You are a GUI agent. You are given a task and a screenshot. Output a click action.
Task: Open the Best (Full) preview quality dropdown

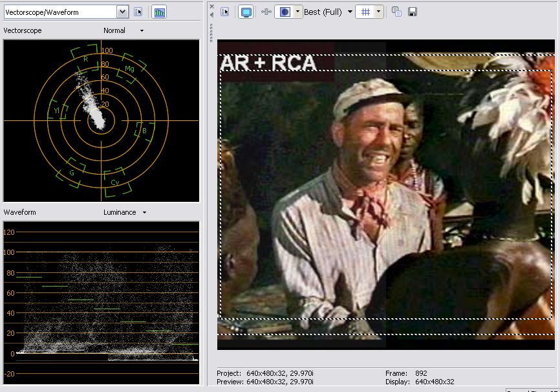click(328, 12)
